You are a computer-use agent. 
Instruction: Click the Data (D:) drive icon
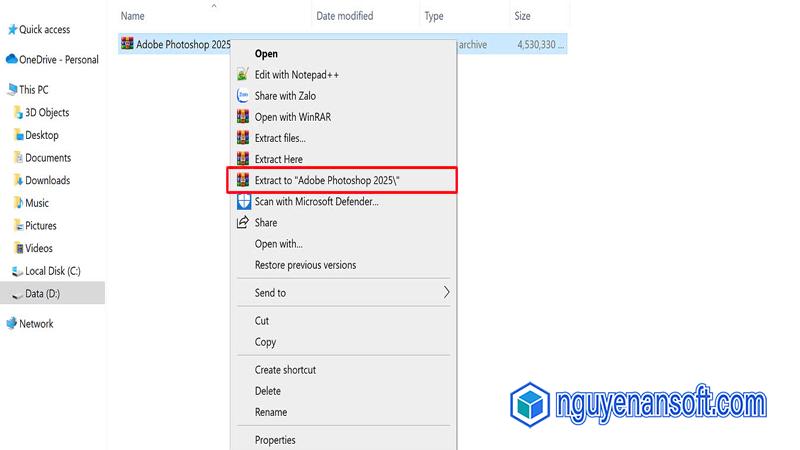17,294
